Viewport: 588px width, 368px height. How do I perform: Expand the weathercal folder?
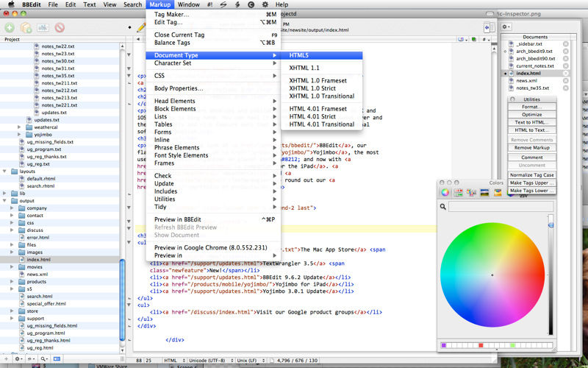tap(19, 127)
